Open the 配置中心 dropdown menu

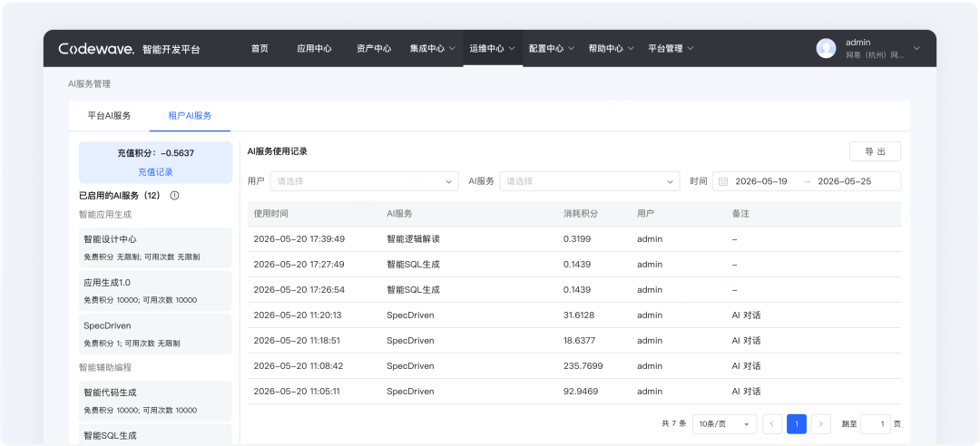pyautogui.click(x=552, y=49)
